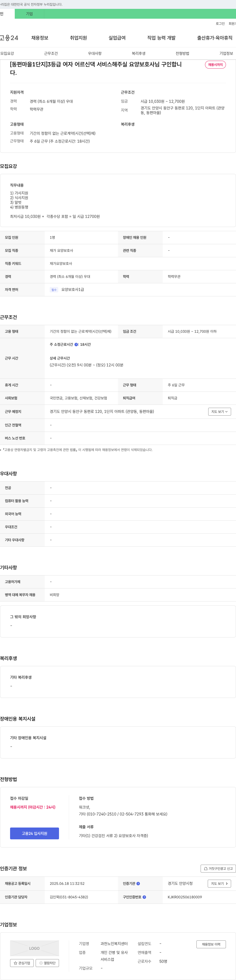Open 실업급여 main menu

pos(117,38)
